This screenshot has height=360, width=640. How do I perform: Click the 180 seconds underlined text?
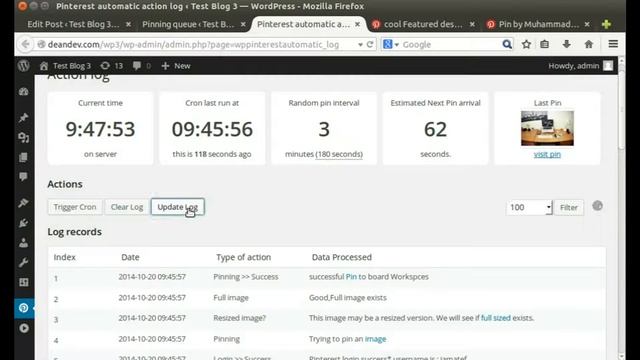[339, 154]
